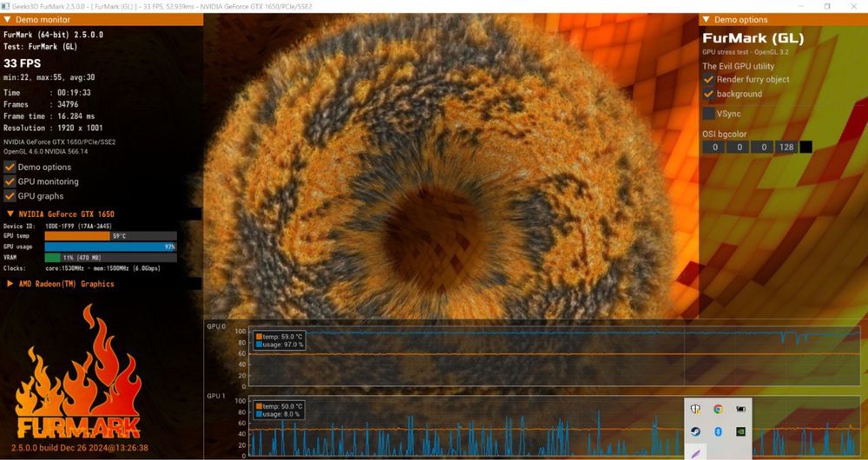The width and height of the screenshot is (868, 460).
Task: Enable the VSync checkbox
Action: [x=708, y=114]
